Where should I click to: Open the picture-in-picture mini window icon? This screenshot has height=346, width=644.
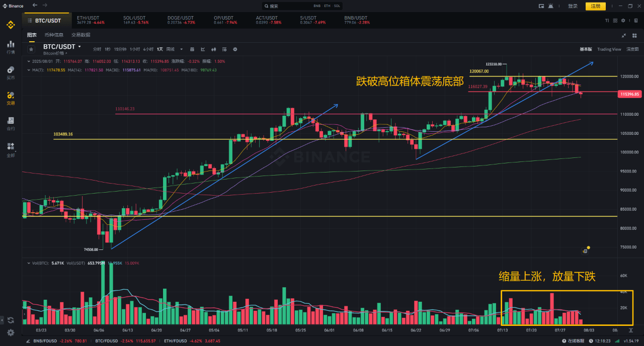[541, 6]
